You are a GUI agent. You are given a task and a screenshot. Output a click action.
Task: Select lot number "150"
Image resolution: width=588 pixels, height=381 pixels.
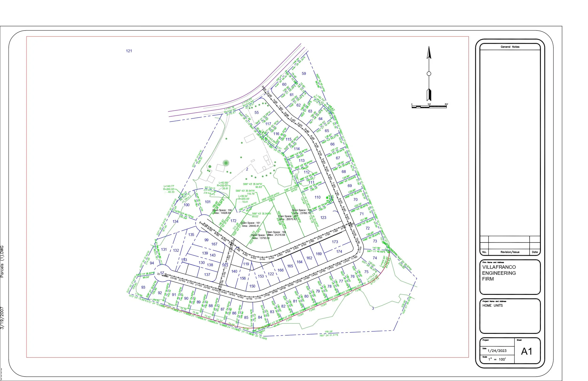252,286
